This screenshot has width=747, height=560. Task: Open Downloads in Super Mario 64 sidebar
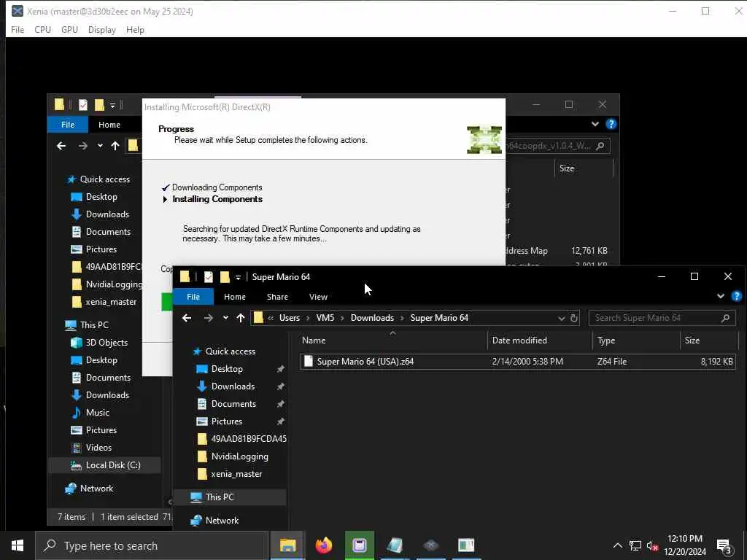[x=233, y=386]
